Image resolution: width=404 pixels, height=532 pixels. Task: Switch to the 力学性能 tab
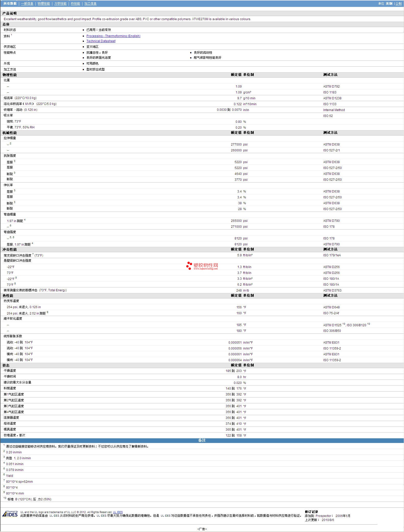60,4
